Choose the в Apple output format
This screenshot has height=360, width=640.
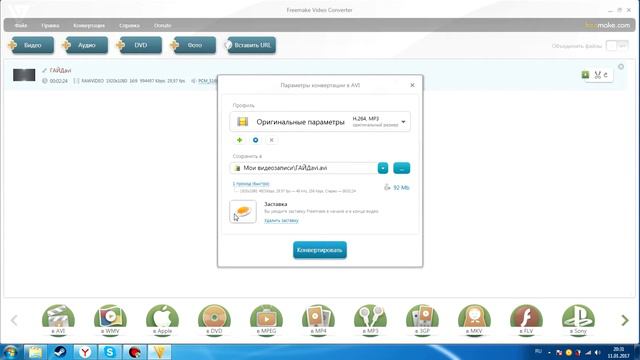coord(162,320)
